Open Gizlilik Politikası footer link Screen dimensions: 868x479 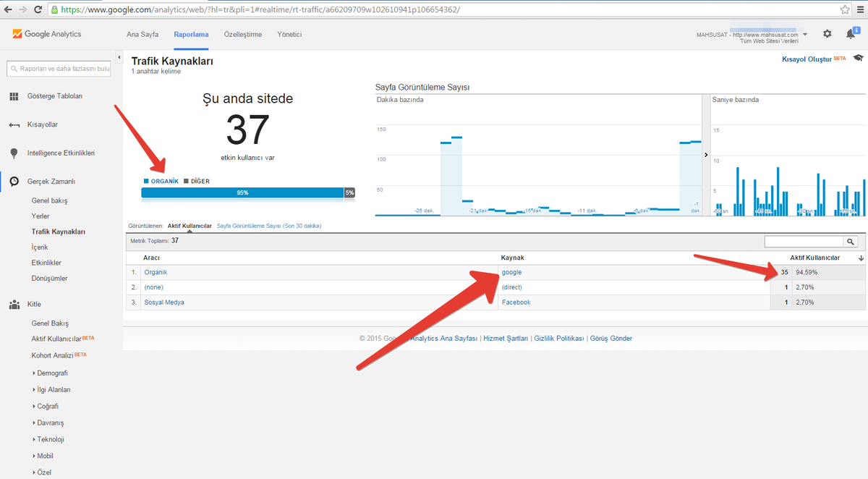[x=558, y=338]
